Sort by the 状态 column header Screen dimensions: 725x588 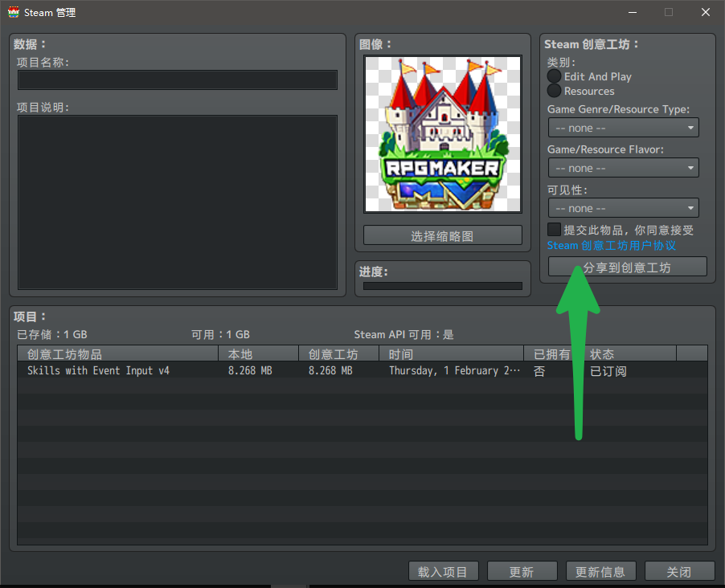pyautogui.click(x=628, y=353)
